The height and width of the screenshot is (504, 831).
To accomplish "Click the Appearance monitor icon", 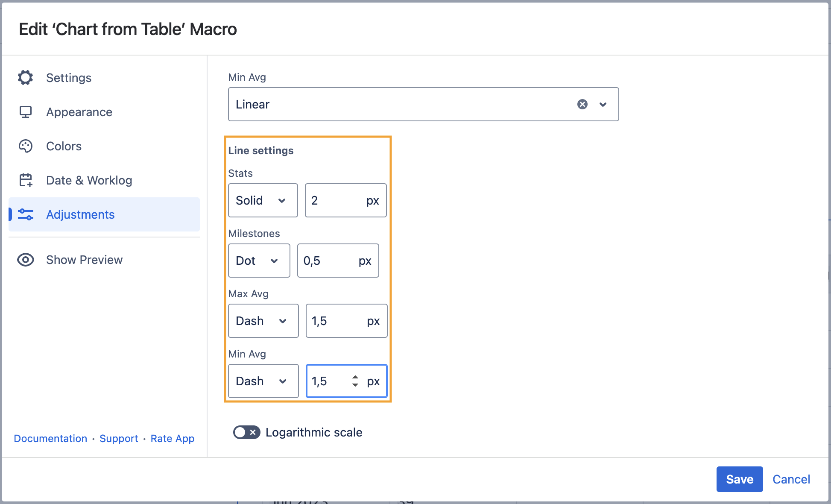I will [26, 112].
